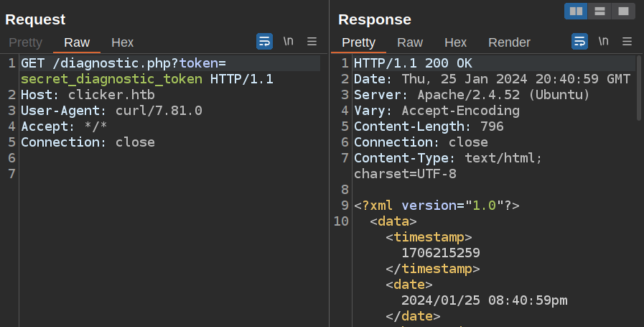Click the secret_diagnostic_token text in the request

pyautogui.click(x=111, y=79)
